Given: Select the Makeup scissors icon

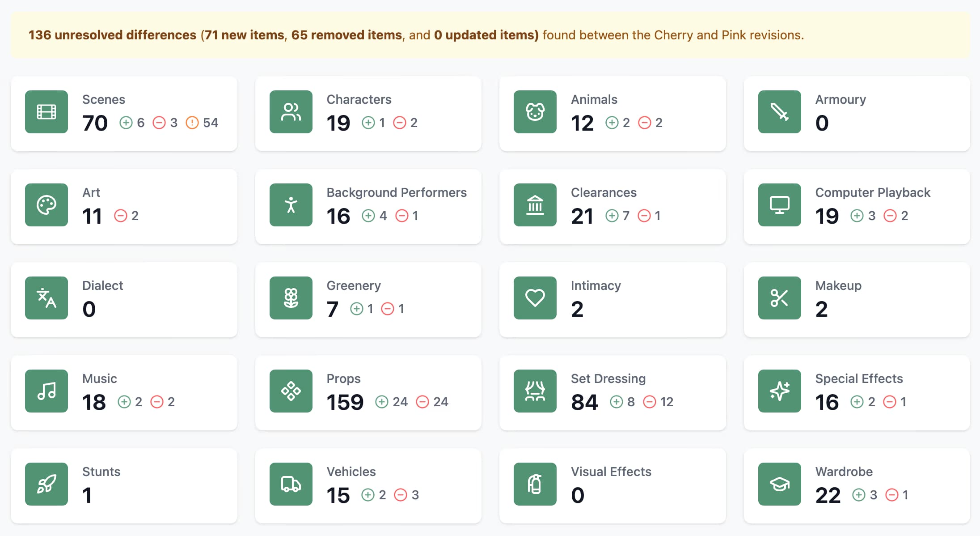Looking at the screenshot, I should click(779, 298).
